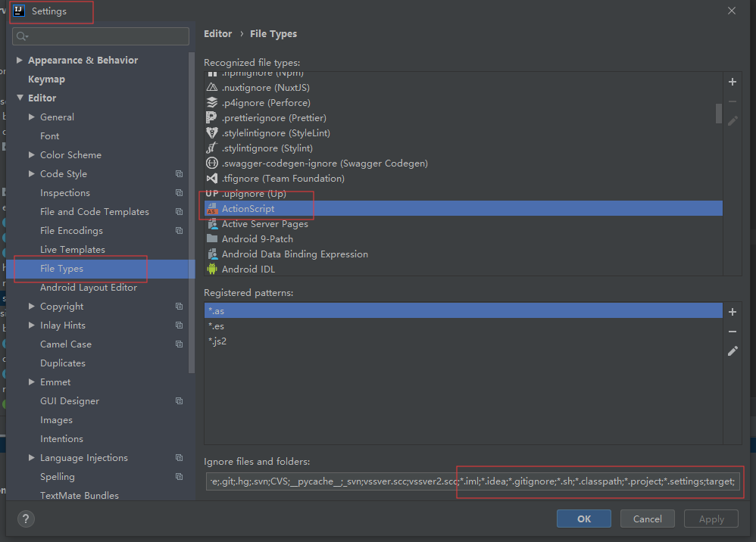756x542 pixels.
Task: Edit the selected recognized file type
Action: (x=732, y=121)
